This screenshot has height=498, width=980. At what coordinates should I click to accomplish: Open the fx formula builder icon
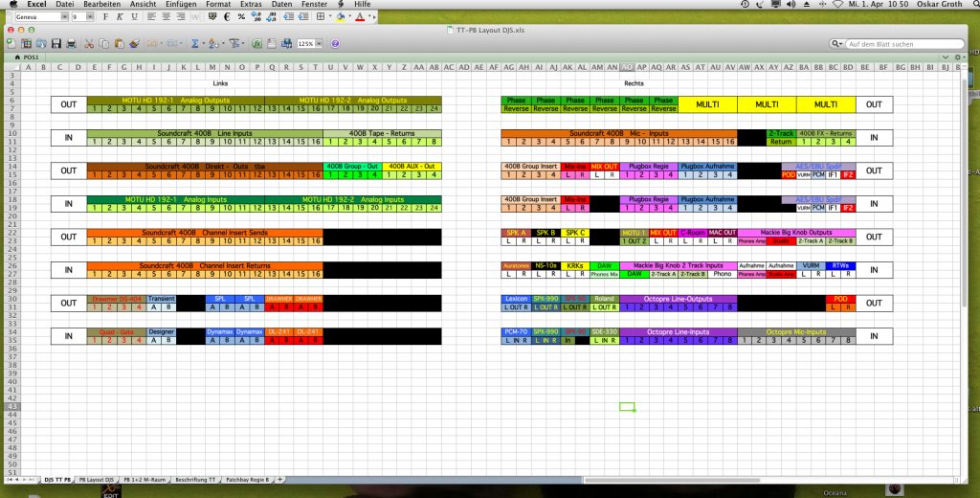[x=256, y=44]
